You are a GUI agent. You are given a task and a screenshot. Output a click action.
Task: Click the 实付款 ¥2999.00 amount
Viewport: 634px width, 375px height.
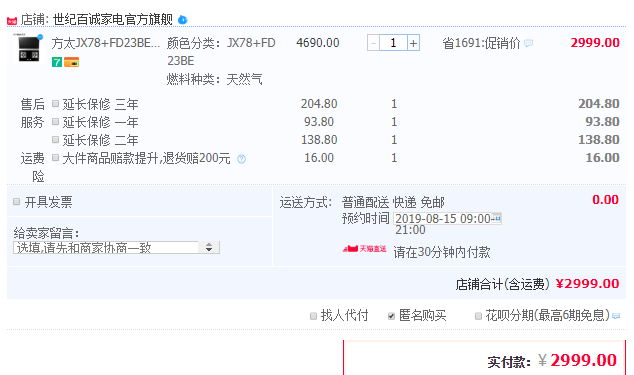[552, 360]
